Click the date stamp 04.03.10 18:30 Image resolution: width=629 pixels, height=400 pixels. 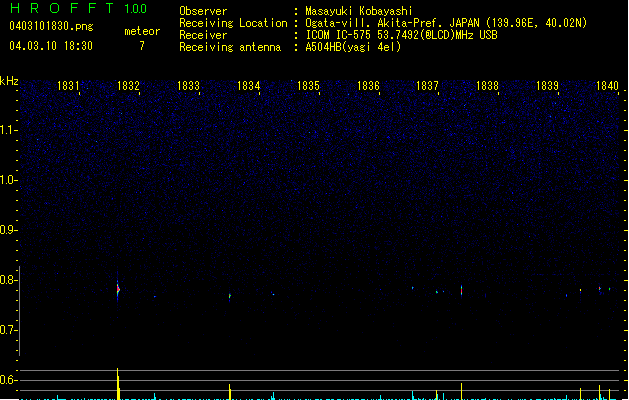[x=51, y=46]
